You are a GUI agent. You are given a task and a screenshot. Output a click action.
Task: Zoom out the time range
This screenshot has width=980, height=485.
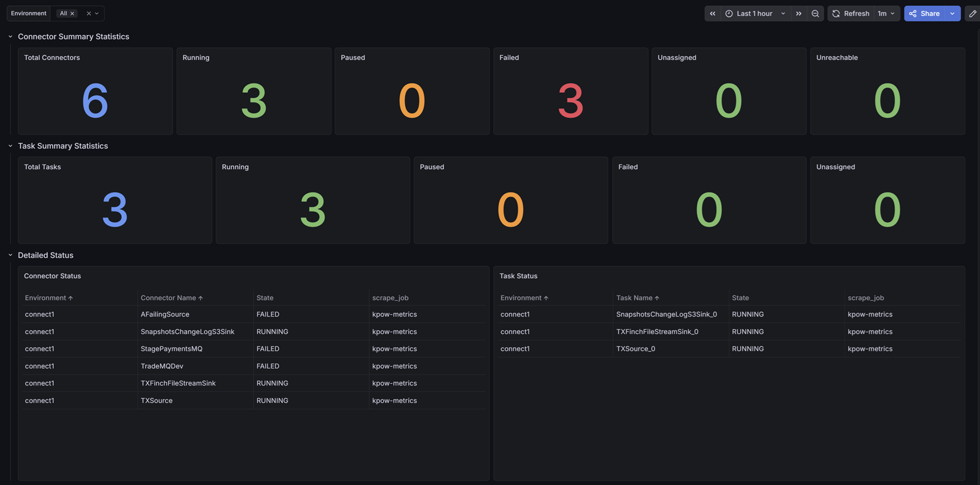point(815,13)
